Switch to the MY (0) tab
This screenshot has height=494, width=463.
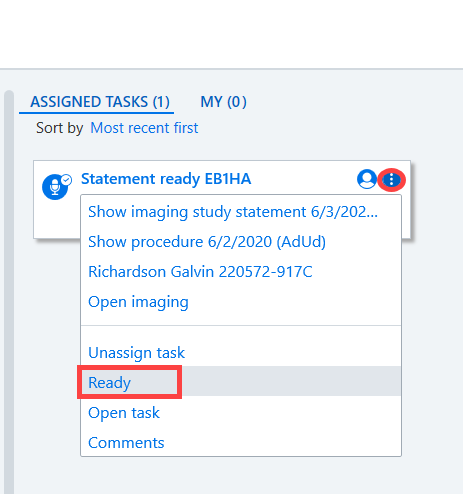(223, 102)
